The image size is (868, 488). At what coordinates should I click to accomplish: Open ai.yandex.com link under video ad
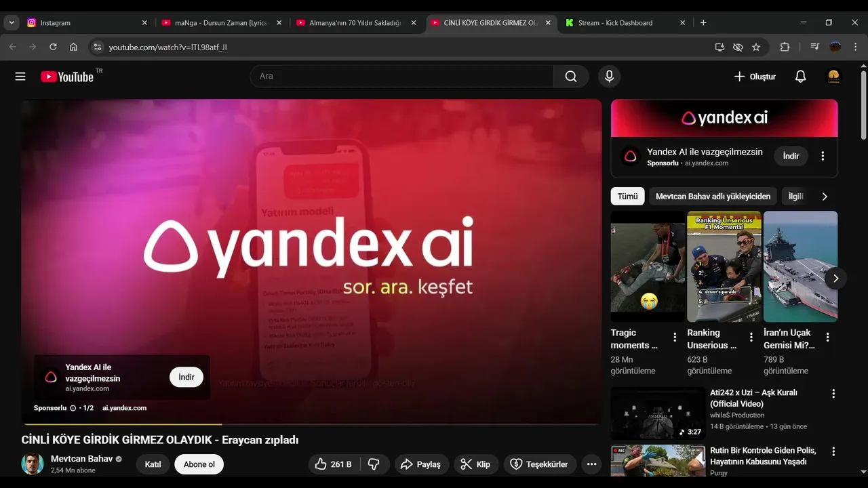pyautogui.click(x=124, y=408)
